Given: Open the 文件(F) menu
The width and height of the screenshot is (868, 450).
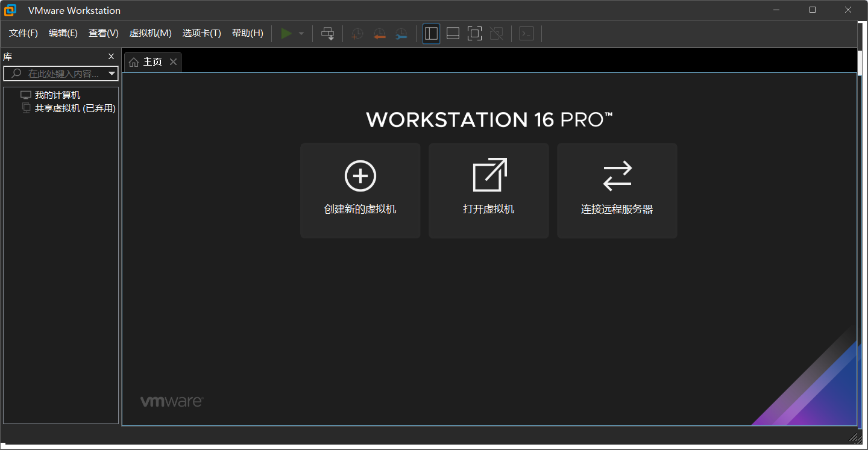Looking at the screenshot, I should point(24,33).
